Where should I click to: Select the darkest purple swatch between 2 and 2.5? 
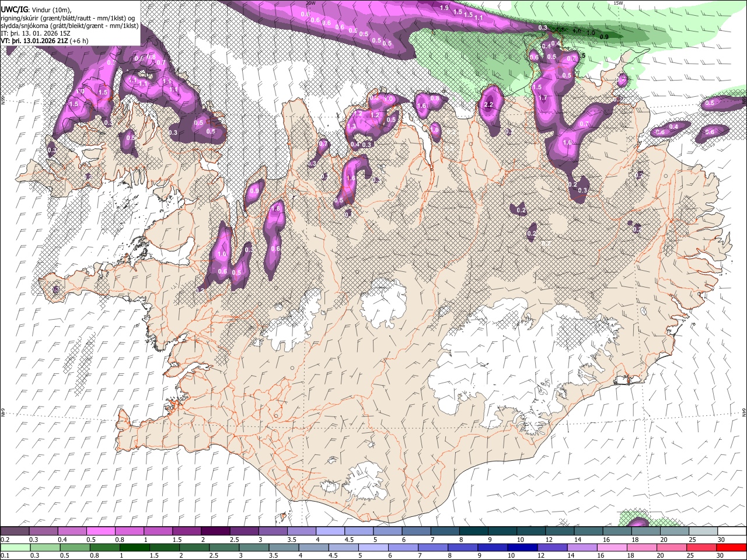(215, 531)
